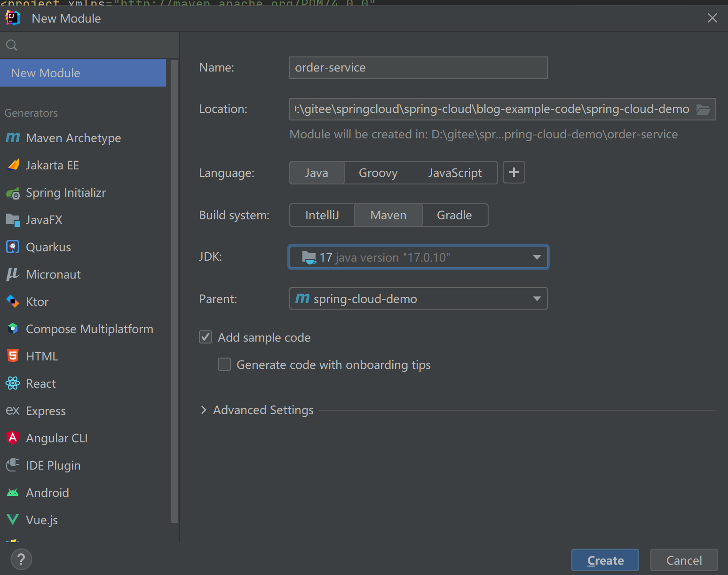Select Java as the language
The height and width of the screenshot is (575, 728).
click(x=317, y=173)
